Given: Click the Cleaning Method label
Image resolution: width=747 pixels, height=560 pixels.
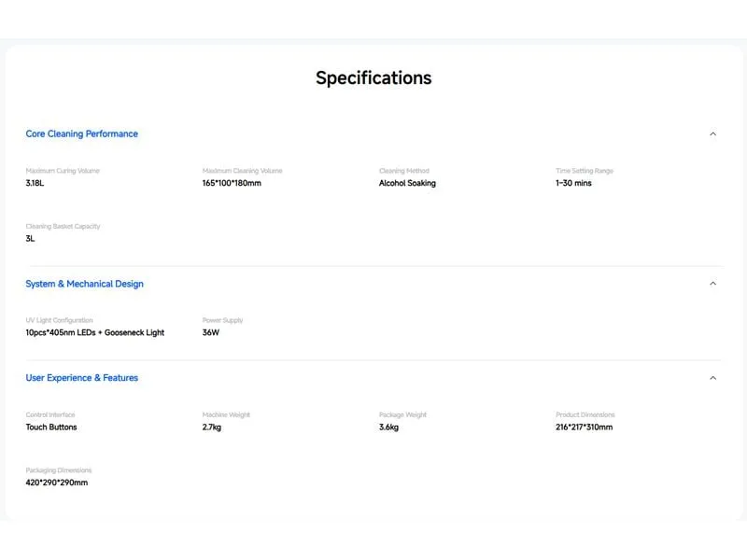Looking at the screenshot, I should [404, 171].
